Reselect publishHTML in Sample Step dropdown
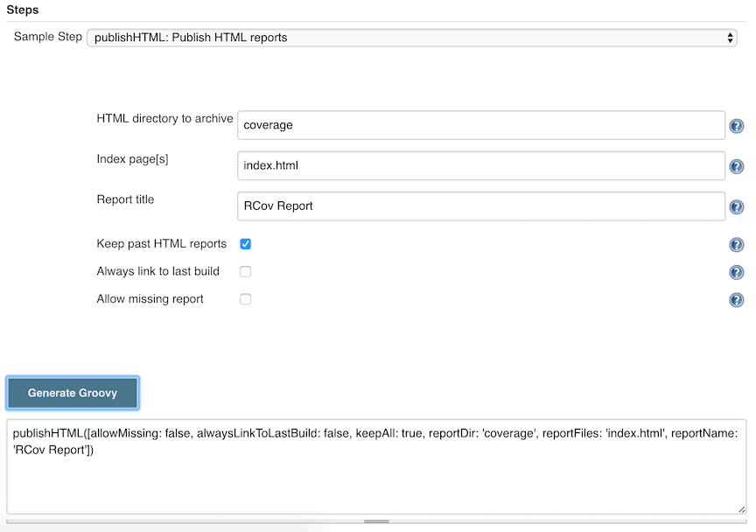This screenshot has height=532, width=756. pos(411,38)
